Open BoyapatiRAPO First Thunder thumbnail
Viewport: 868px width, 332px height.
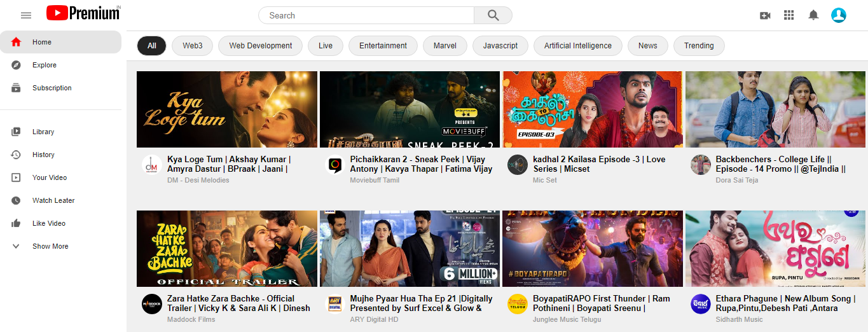(593, 249)
